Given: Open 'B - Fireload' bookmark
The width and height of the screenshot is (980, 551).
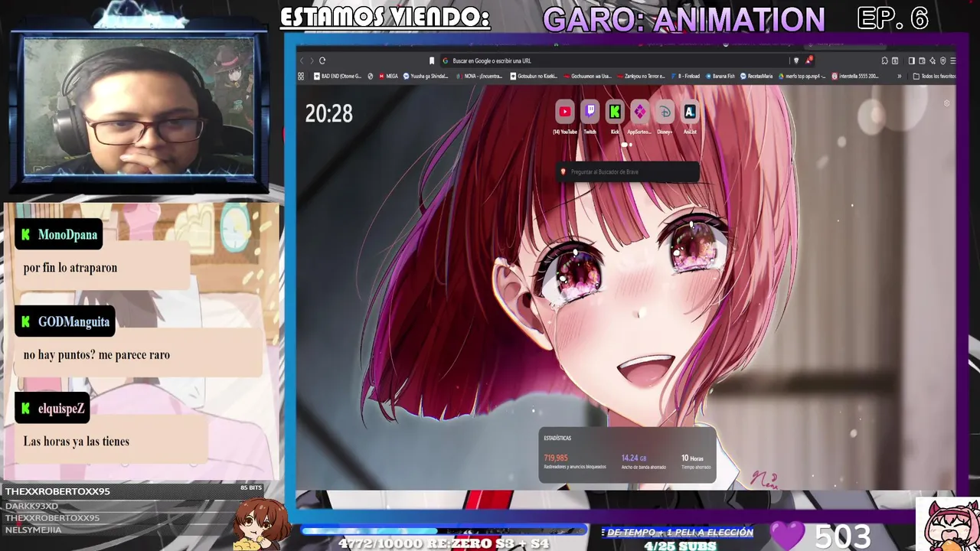Looking at the screenshot, I should [685, 76].
